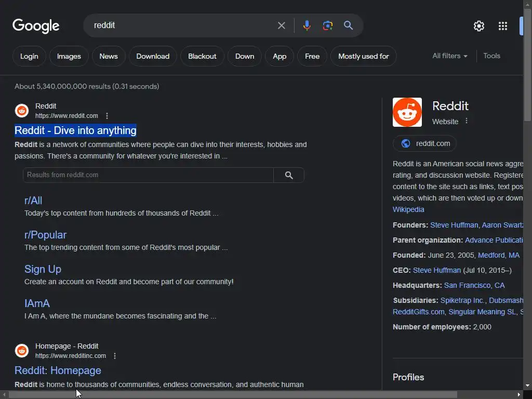
Task: Open Dubsmash subsidiary link
Action: [506, 300]
